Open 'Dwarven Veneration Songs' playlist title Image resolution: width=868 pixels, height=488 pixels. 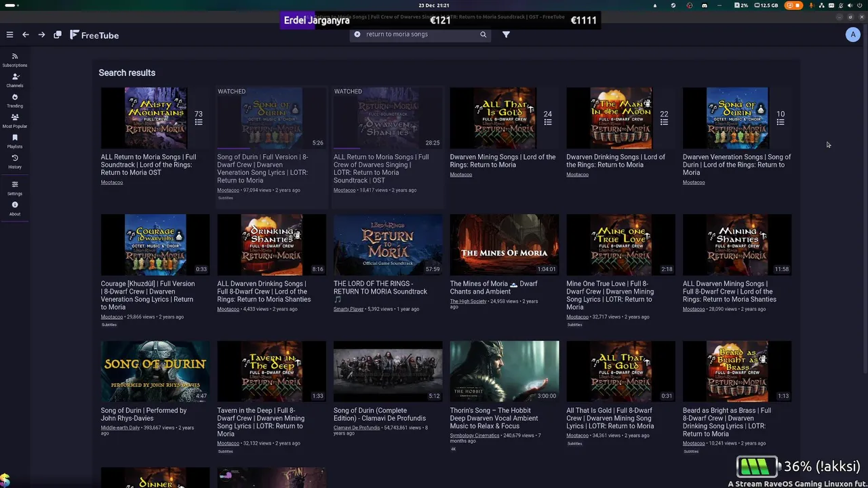coord(737,165)
